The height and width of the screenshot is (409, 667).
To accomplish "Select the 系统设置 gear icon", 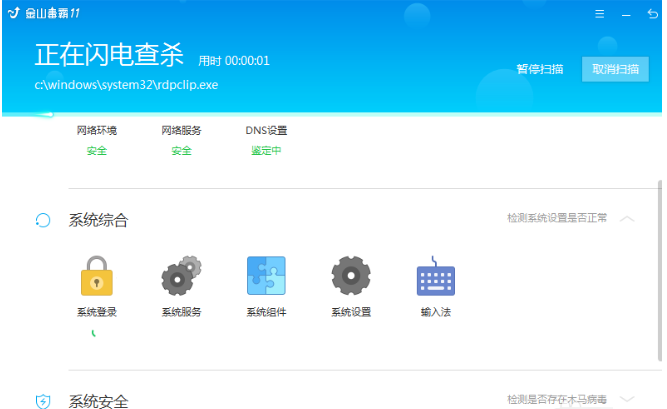I will 351,275.
